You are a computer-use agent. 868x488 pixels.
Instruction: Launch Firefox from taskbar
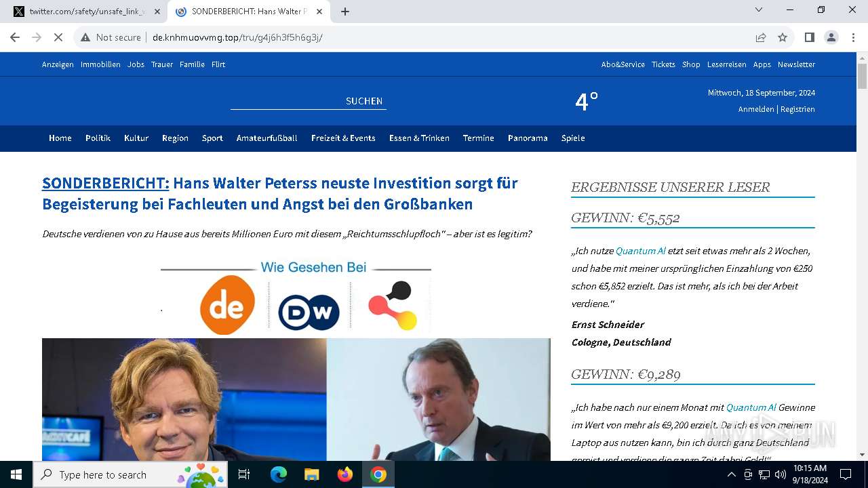[x=345, y=474]
